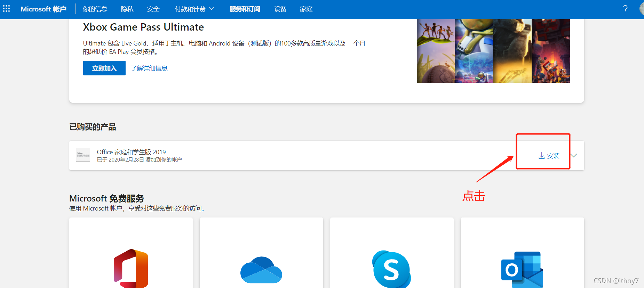Open the 付款和计费 dropdown menu
The width and height of the screenshot is (644, 288).
click(x=194, y=9)
